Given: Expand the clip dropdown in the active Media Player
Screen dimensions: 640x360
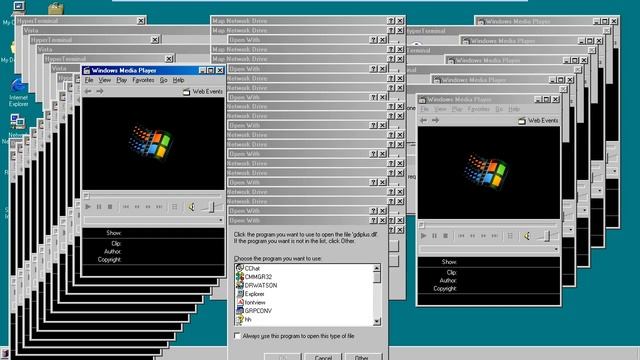Looking at the screenshot, I should [x=220, y=220].
